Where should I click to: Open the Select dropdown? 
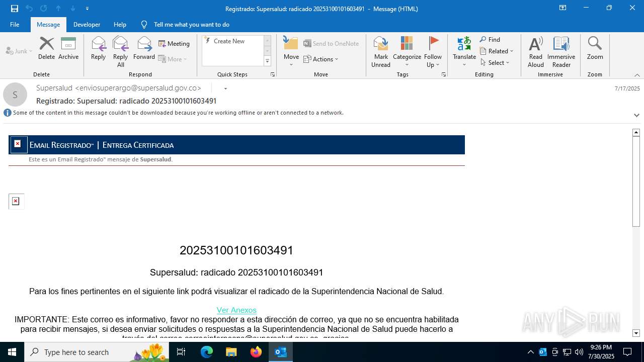click(x=495, y=63)
